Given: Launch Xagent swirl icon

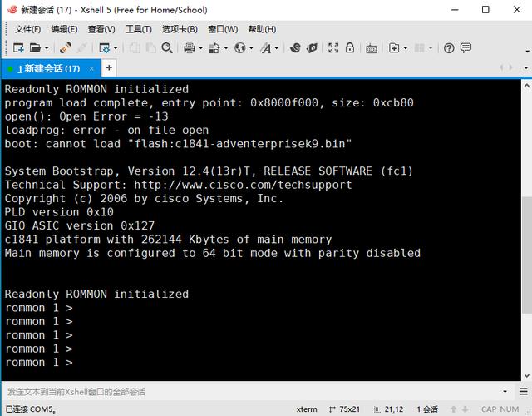Looking at the screenshot, I should click(295, 48).
